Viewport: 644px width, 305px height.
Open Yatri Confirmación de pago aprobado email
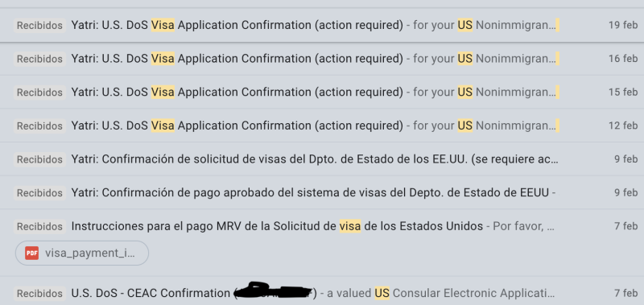322,192
